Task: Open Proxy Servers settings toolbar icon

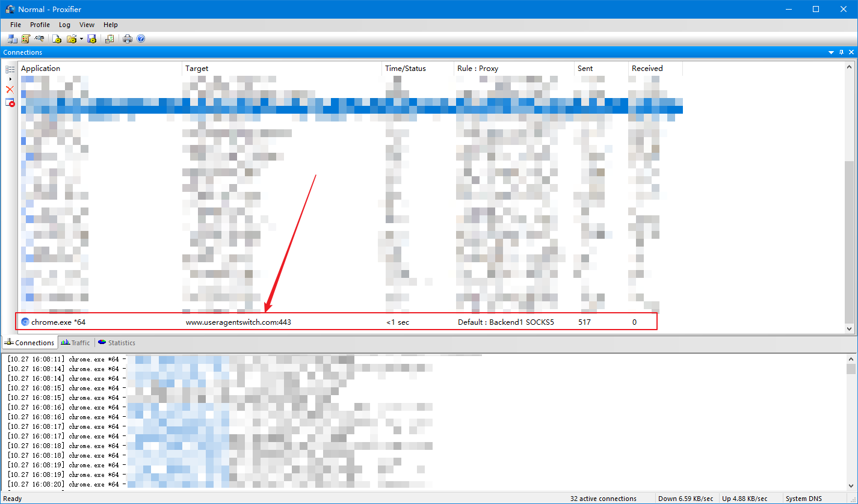Action: point(12,39)
